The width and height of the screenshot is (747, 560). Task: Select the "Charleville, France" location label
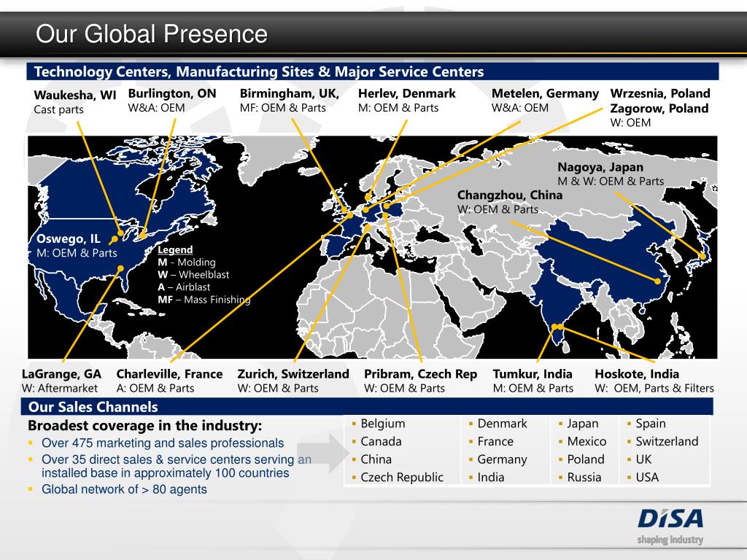[x=169, y=374]
